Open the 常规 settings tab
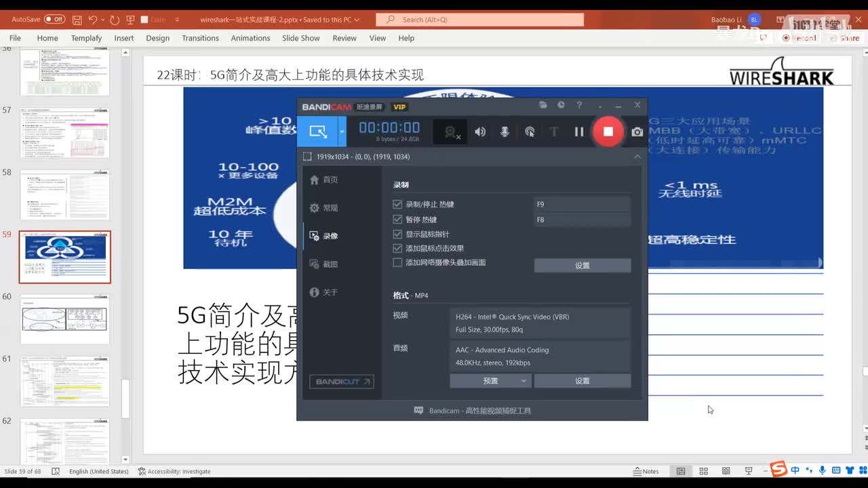The height and width of the screenshot is (488, 868). pyautogui.click(x=324, y=208)
